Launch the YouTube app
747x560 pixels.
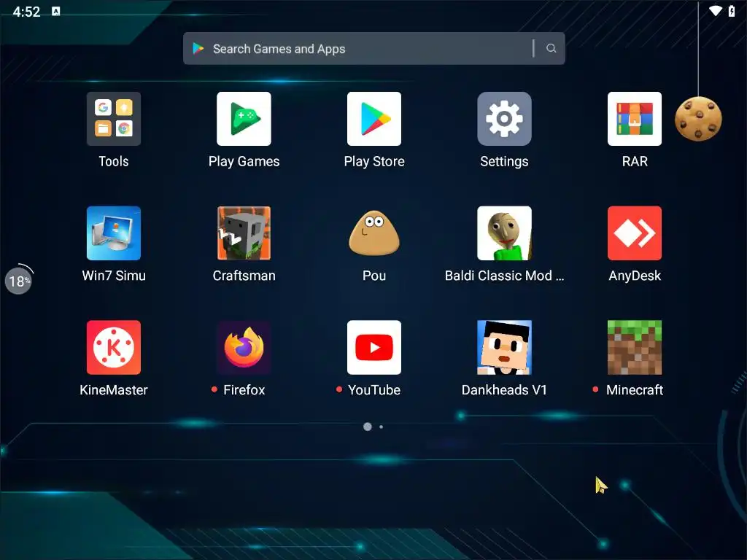coord(374,347)
